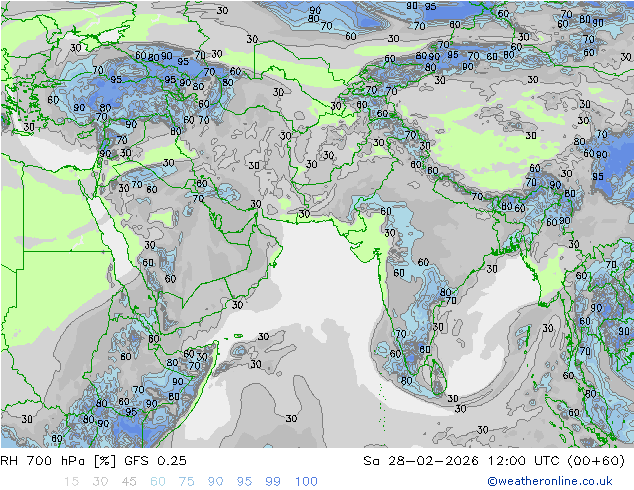
Task: Click the "12:00 UTC" valid time text
Action: (x=524, y=460)
